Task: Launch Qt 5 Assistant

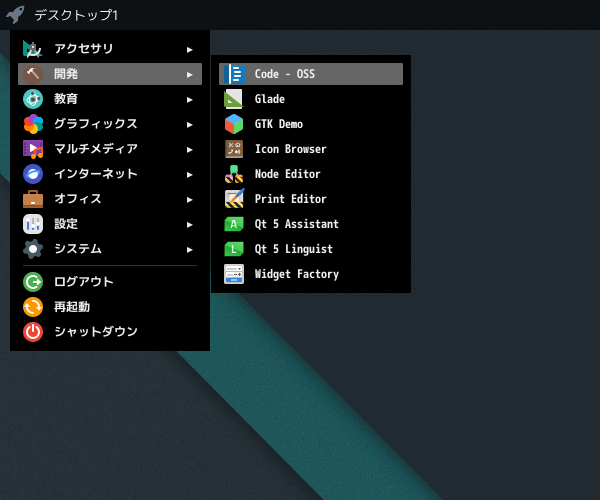Action: pyautogui.click(x=311, y=224)
